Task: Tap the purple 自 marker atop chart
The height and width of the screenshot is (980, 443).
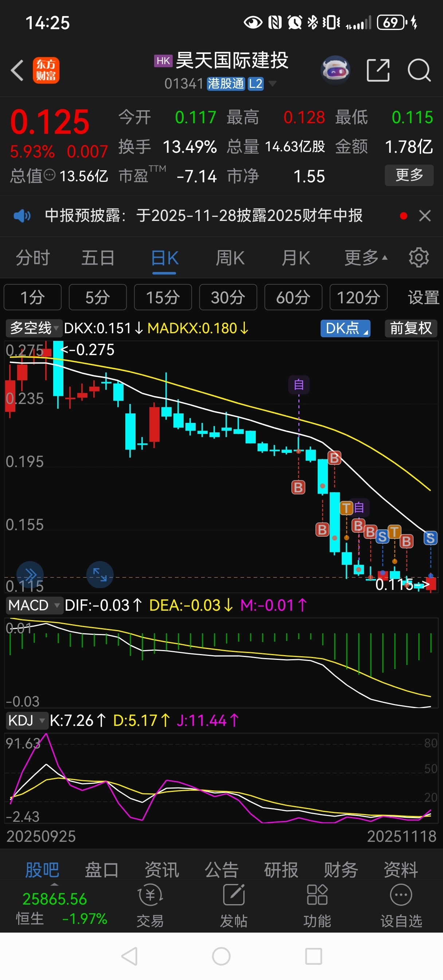Action: (299, 385)
